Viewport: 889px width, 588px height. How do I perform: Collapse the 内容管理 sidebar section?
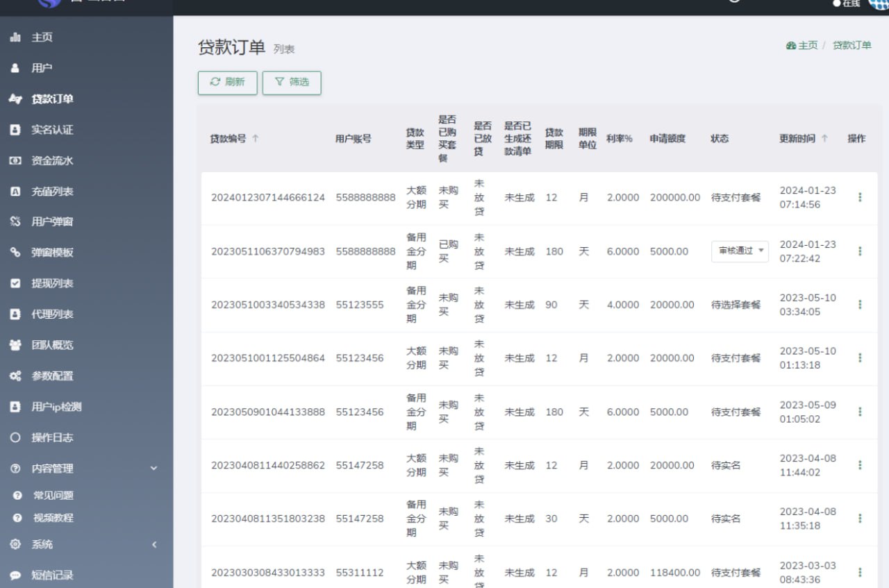154,469
